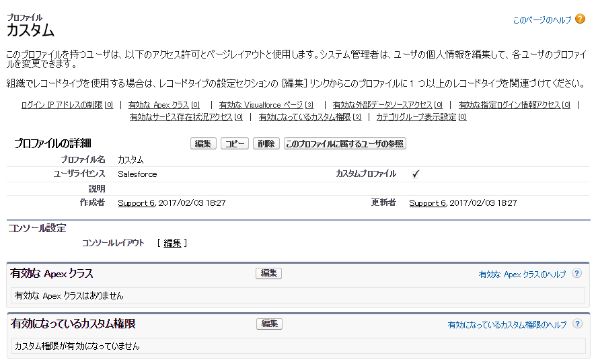596x364 pixels.
Task: Click the カスタムプロファイル checkmark
Action: 416,174
